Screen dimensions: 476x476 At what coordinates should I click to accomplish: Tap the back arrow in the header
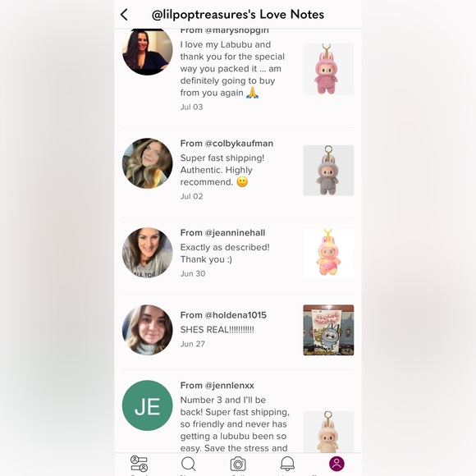click(x=124, y=15)
